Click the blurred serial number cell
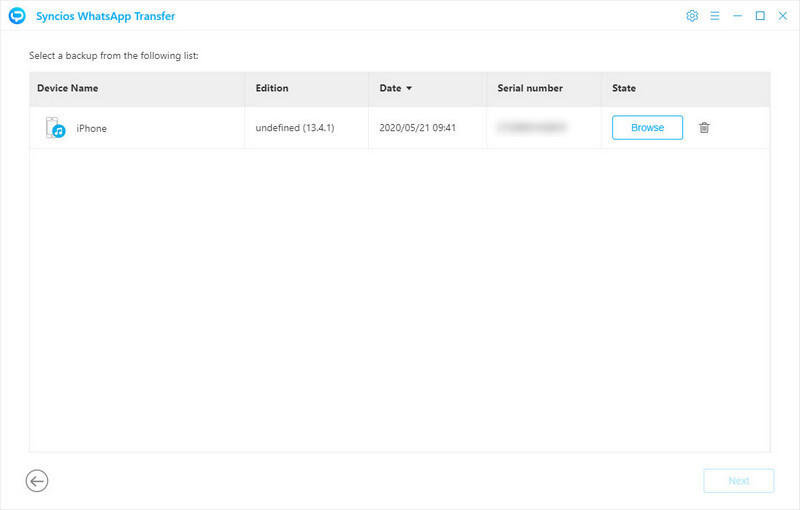The height and width of the screenshot is (510, 800). coord(533,128)
